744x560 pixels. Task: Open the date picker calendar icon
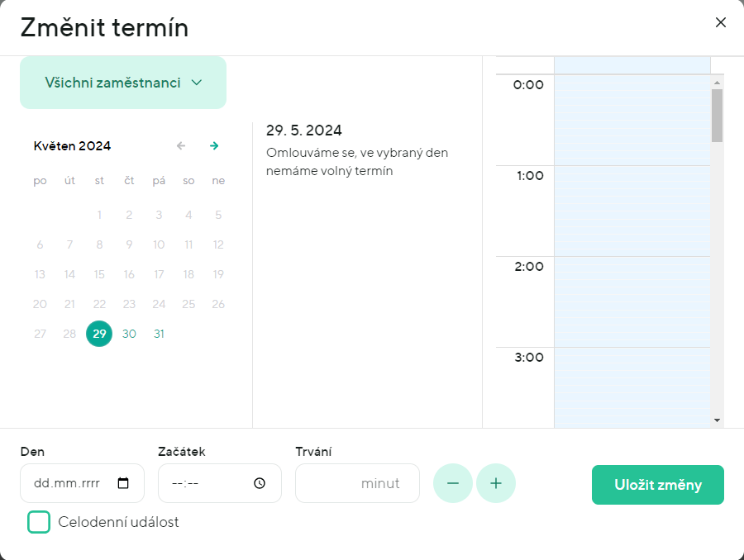pos(123,484)
